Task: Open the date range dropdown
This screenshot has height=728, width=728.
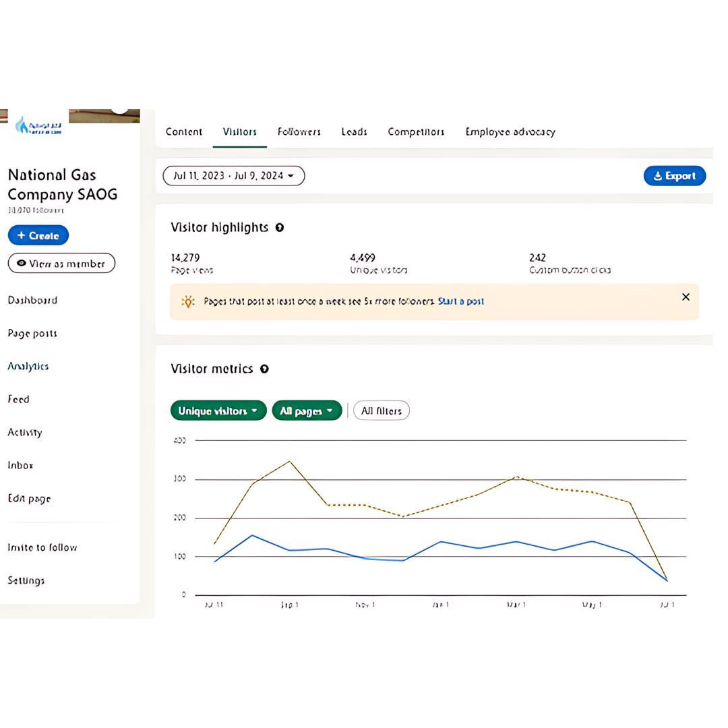Action: coord(234,176)
